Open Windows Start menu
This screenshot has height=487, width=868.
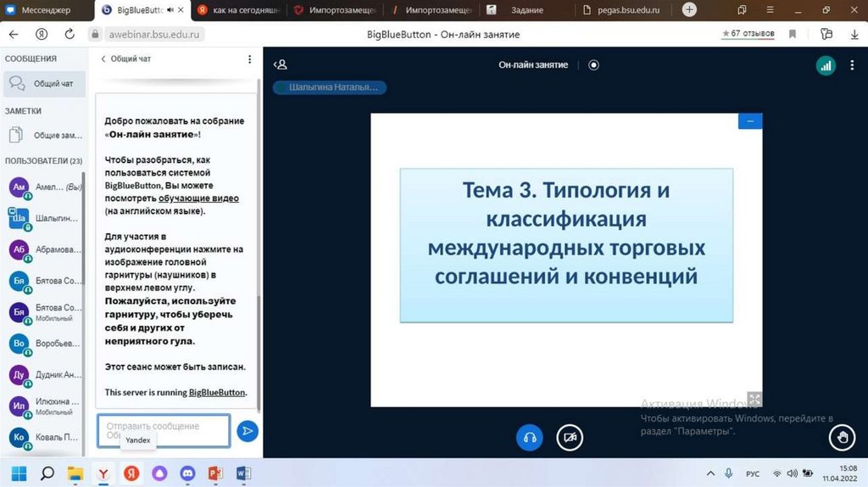[19, 473]
